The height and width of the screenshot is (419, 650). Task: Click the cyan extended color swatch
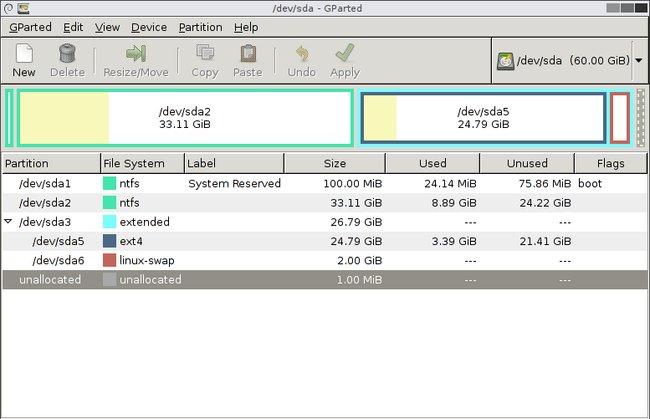coord(109,222)
